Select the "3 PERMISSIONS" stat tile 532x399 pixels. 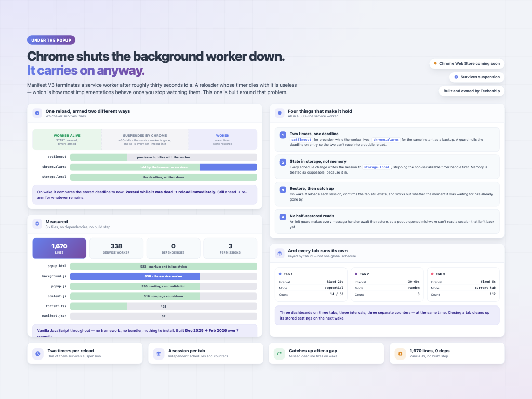[230, 248]
